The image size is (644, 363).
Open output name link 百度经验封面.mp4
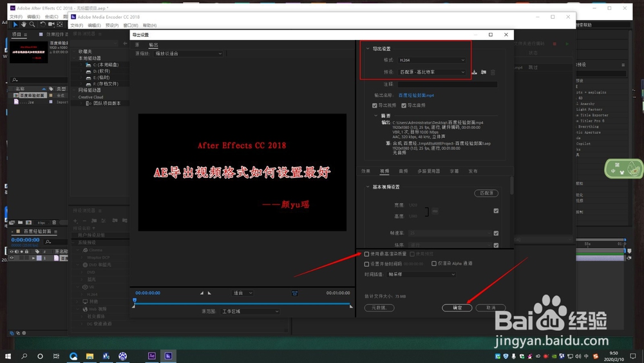coord(416,95)
